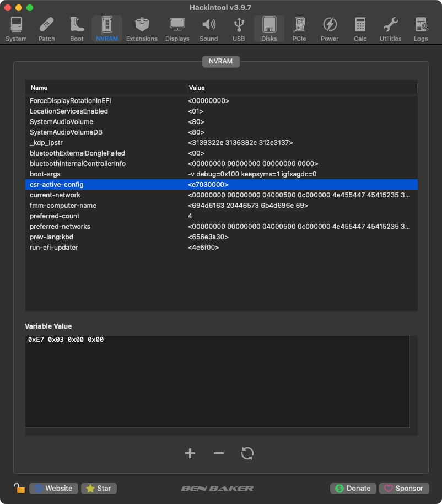The height and width of the screenshot is (504, 442).
Task: Open the PCIe toolbar section
Action: pyautogui.click(x=299, y=29)
